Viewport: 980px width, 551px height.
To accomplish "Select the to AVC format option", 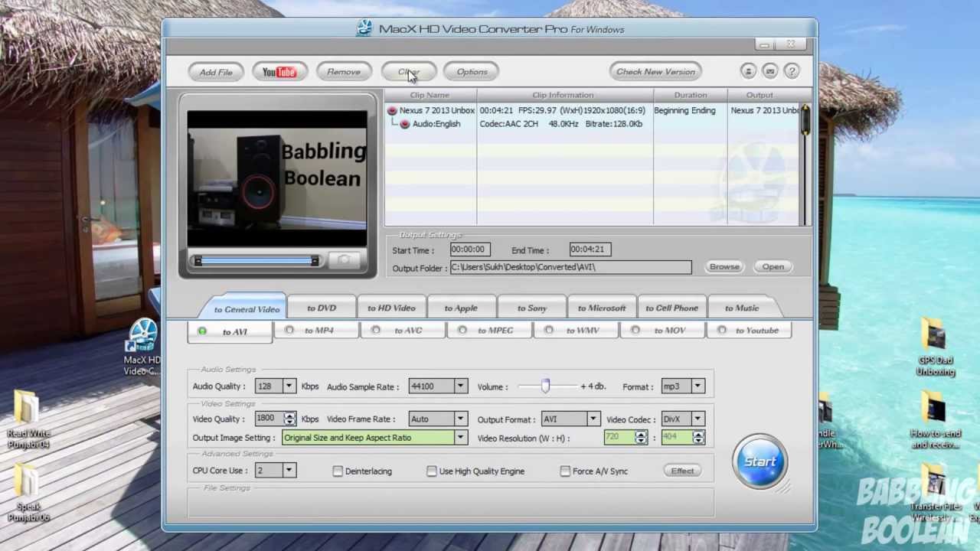I will [403, 331].
